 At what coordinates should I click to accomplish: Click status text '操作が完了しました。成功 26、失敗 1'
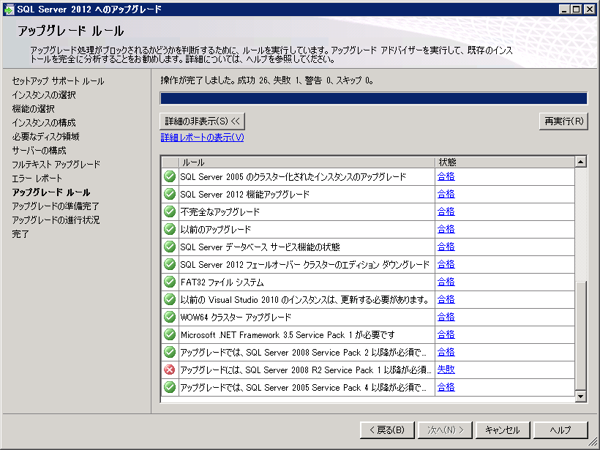pos(231,80)
